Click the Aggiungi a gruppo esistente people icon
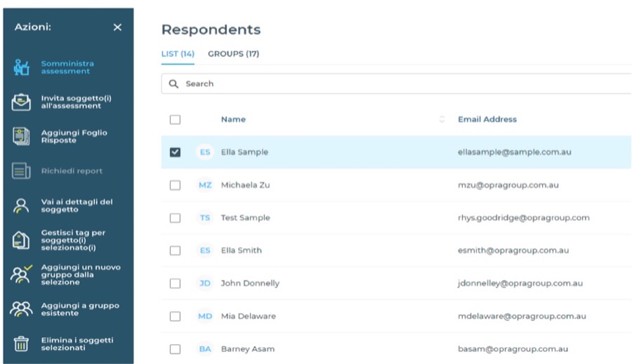Viewport: 632px width, 364px height. point(21,309)
